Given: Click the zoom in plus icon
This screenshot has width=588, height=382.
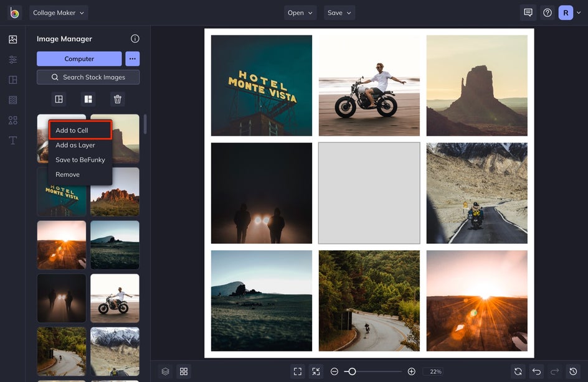Looking at the screenshot, I should [x=411, y=371].
